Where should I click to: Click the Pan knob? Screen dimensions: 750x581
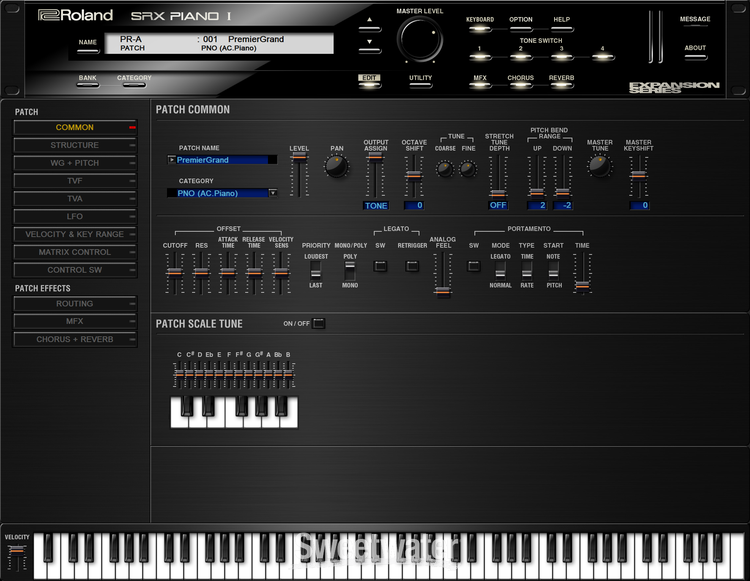336,166
